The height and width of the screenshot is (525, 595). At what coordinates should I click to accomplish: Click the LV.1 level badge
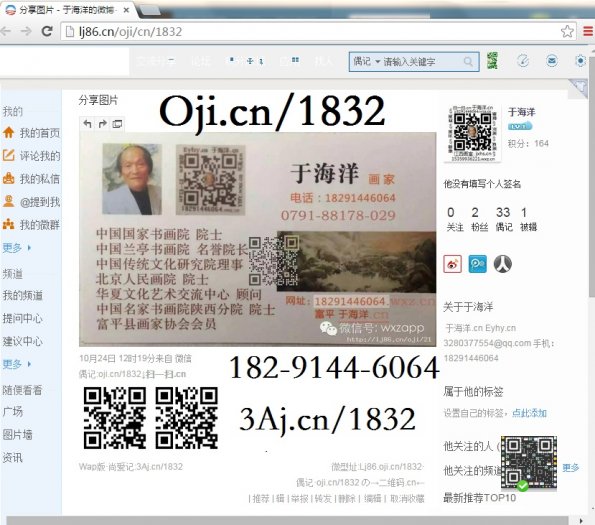tap(520, 126)
